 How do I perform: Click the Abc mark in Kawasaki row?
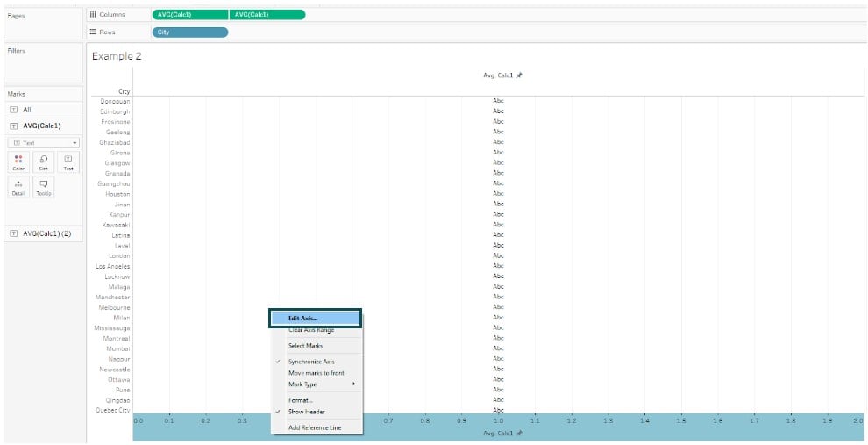click(498, 225)
